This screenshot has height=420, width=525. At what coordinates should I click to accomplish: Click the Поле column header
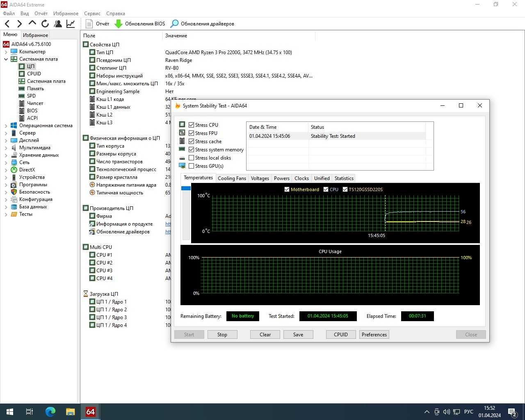tap(89, 36)
